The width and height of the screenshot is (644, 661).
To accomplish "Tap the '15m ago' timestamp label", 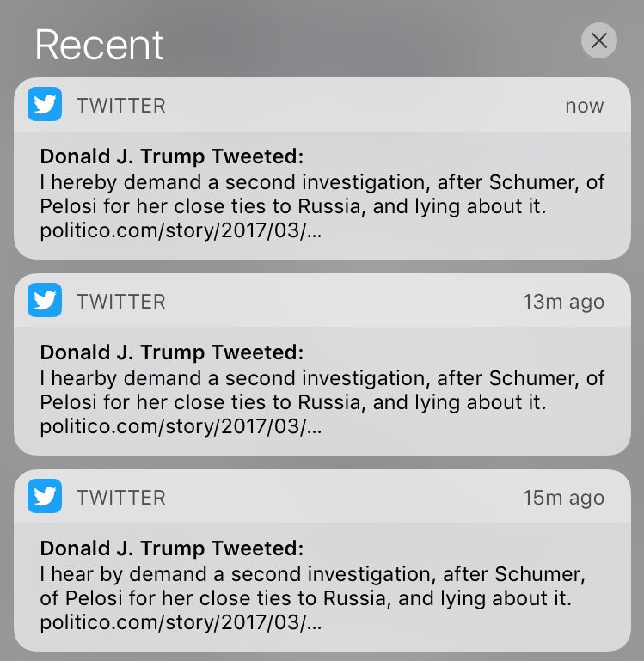I will point(564,498).
